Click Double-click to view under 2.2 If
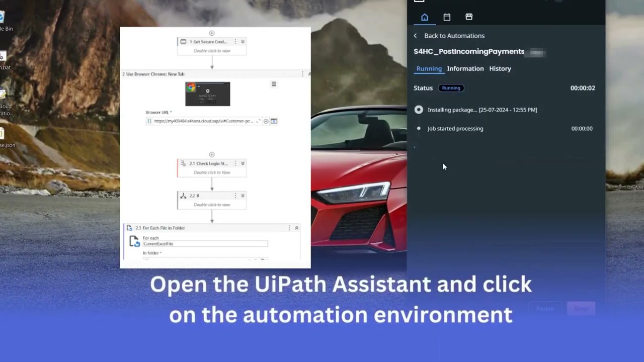This screenshot has height=362, width=644. pyautogui.click(x=212, y=205)
